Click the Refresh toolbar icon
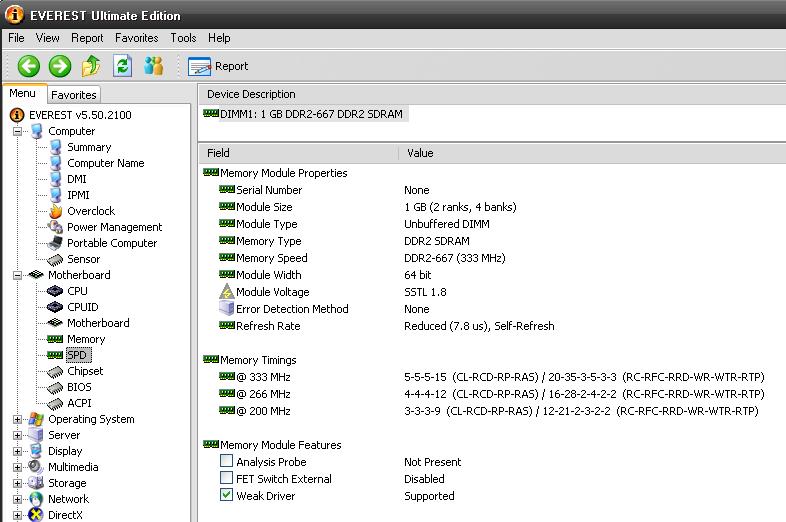 click(122, 66)
